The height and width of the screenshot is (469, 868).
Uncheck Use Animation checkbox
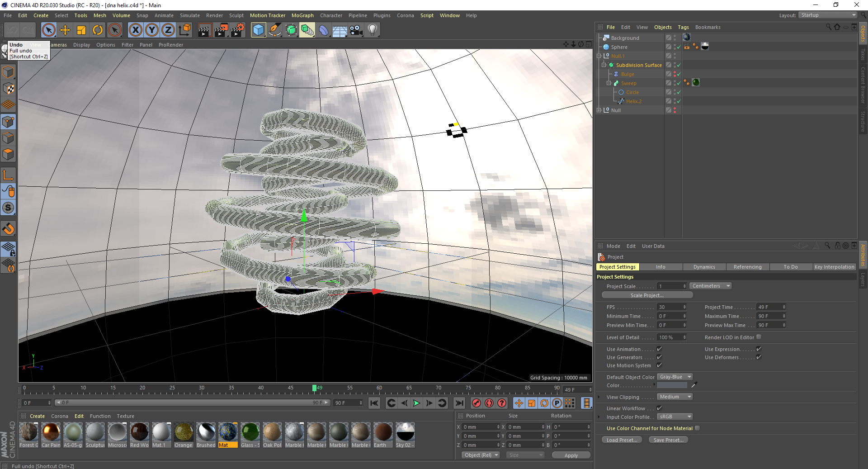point(659,349)
